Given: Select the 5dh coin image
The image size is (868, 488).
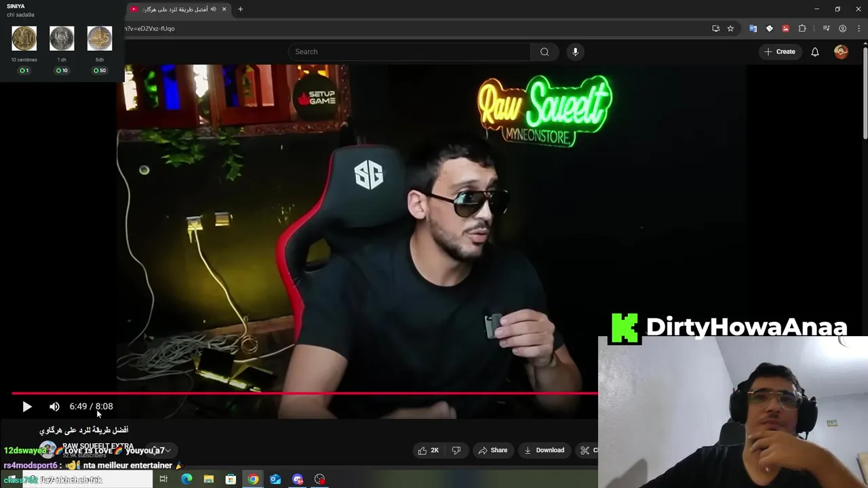Looking at the screenshot, I should (100, 39).
